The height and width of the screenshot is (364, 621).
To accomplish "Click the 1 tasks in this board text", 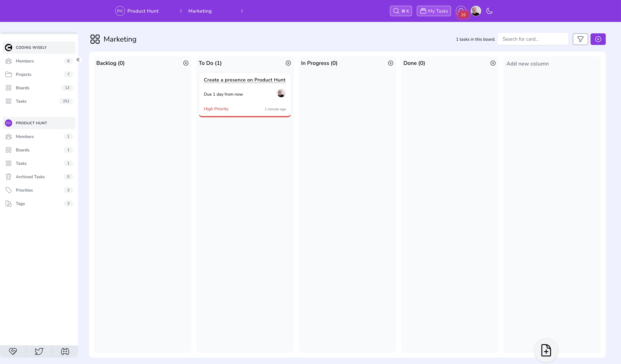I will coord(475,39).
